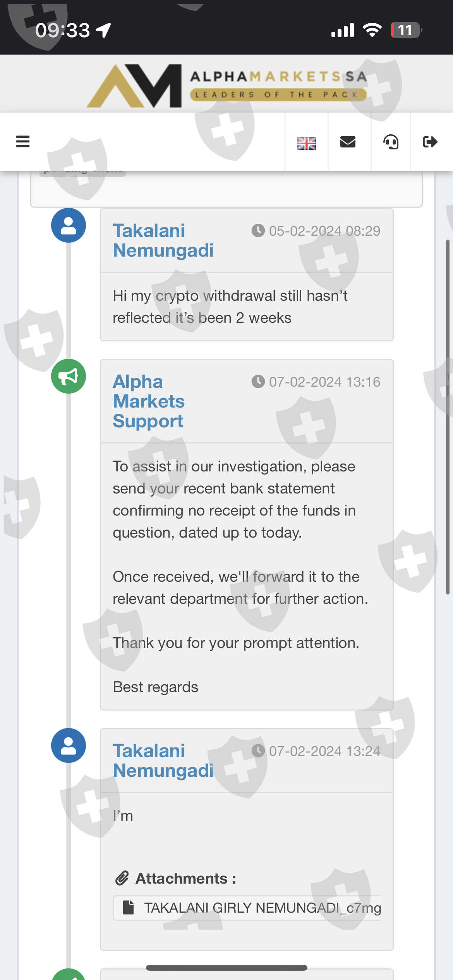The image size is (453, 980).
Task: Click the Alpha Markets SA logo
Action: point(226,85)
